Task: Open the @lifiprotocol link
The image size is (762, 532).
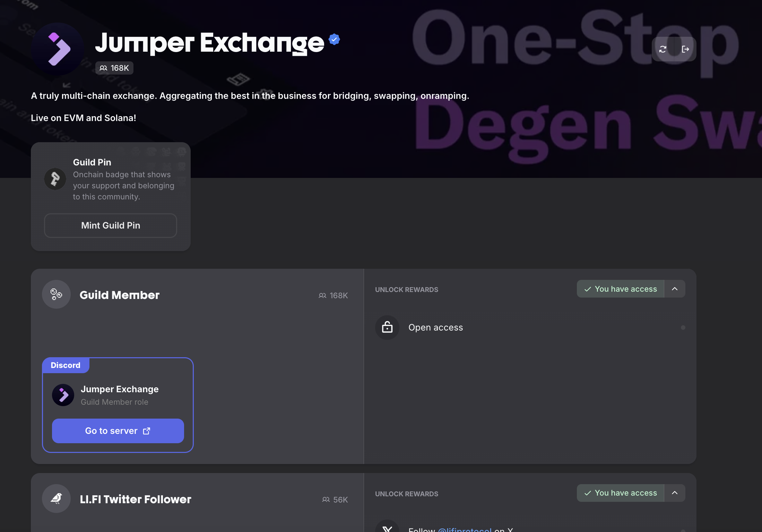Action: click(x=465, y=529)
